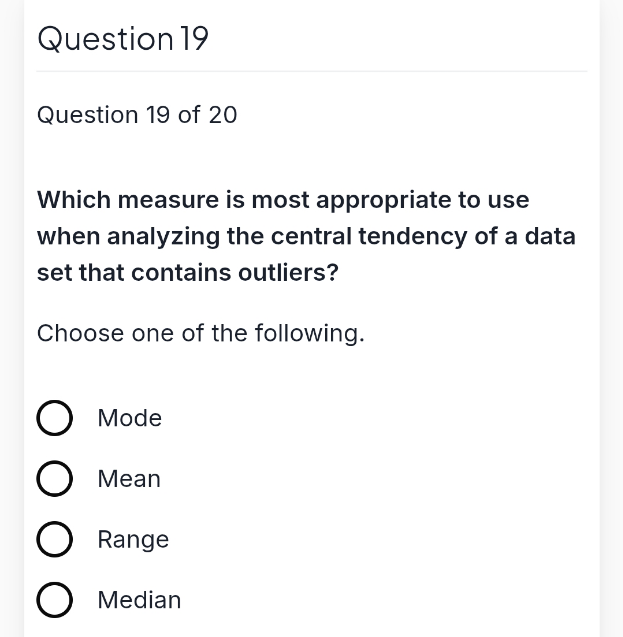Select the Mode radio button
The image size is (623, 637).
coord(54,418)
